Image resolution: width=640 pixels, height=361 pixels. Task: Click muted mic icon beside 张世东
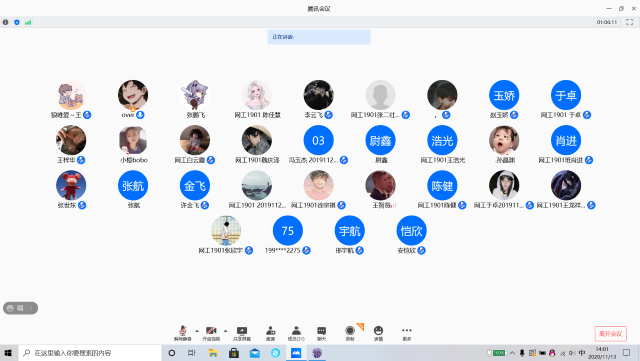point(82,205)
